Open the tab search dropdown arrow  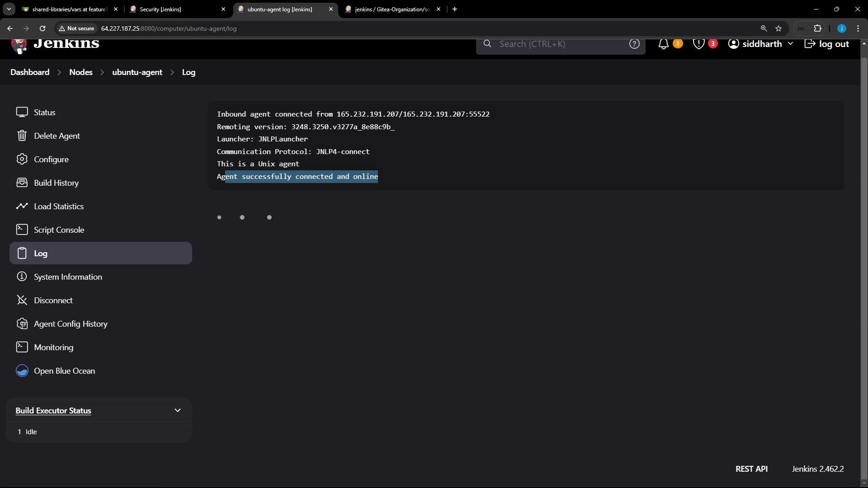(9, 9)
